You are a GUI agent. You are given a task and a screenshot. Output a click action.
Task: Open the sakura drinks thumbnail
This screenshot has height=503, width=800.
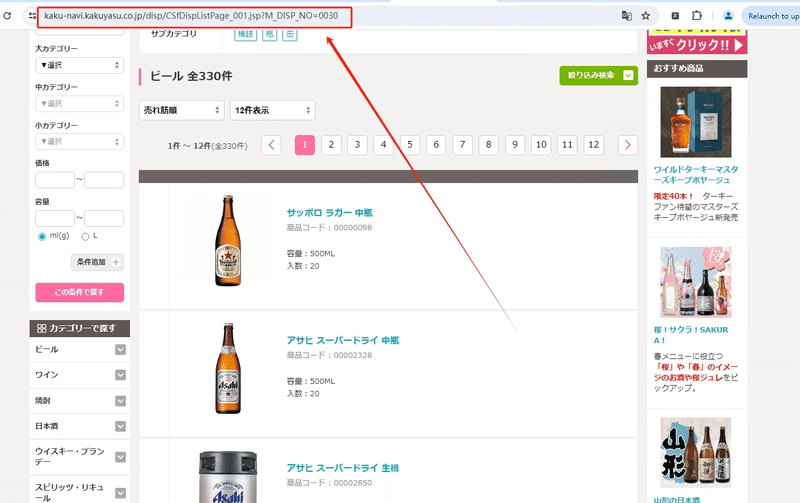pyautogui.click(x=696, y=282)
